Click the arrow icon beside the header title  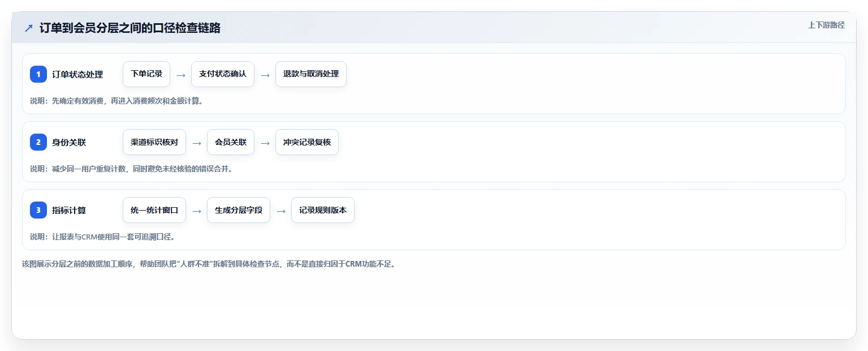29,28
